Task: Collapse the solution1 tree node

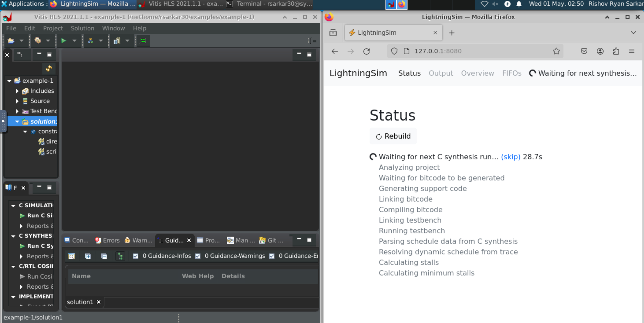Action: pos(17,122)
